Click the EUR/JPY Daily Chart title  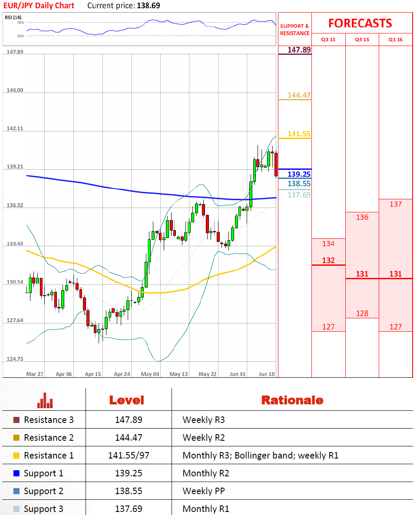tap(39, 6)
